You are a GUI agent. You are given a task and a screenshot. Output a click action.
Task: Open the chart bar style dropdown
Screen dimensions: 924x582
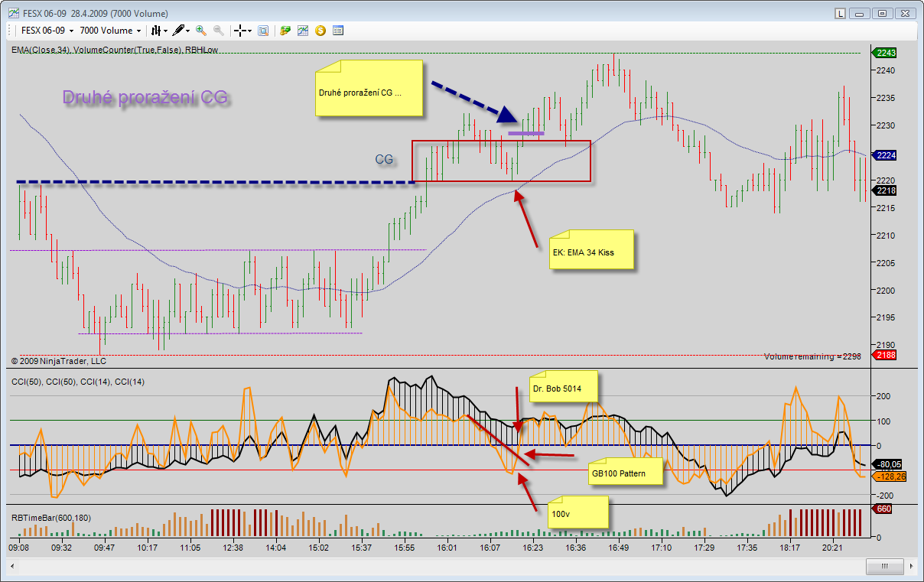click(x=159, y=31)
